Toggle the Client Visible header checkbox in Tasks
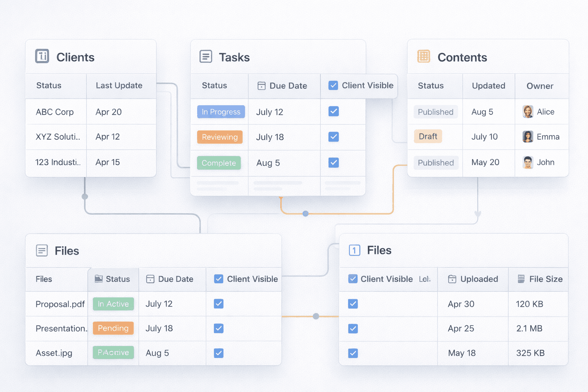Screen dimensions: 588x392 tap(333, 85)
